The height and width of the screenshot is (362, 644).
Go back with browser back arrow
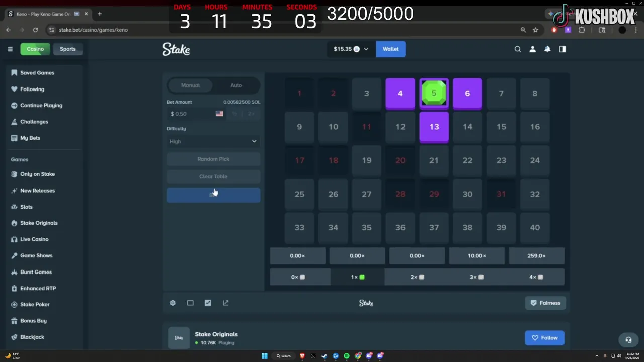point(8,30)
